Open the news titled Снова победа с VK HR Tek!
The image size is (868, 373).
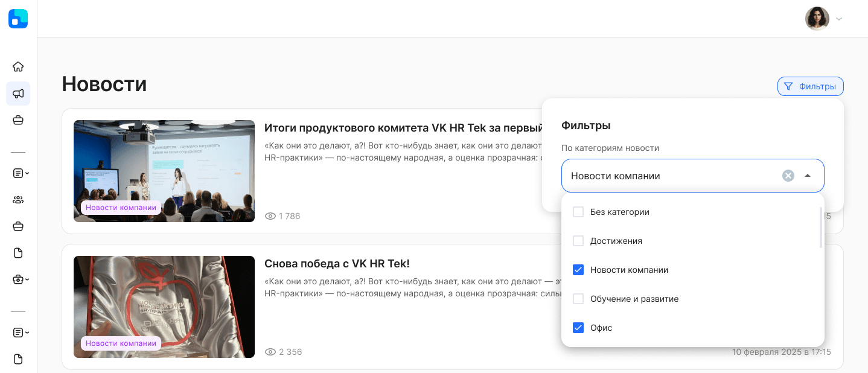coord(336,264)
